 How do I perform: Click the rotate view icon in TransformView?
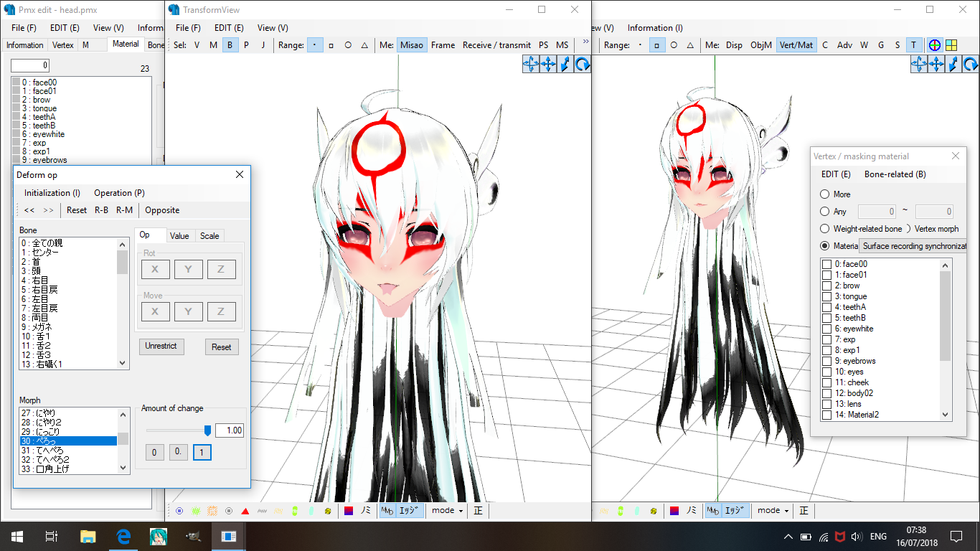pyautogui.click(x=583, y=65)
